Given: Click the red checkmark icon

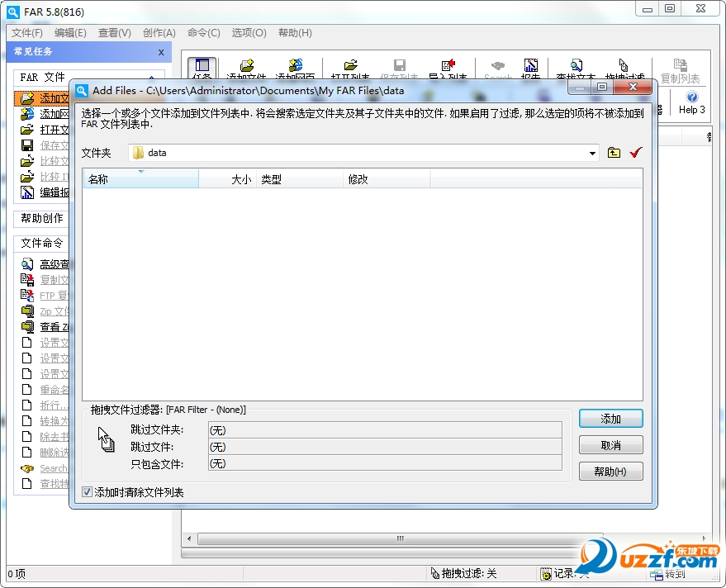Looking at the screenshot, I should coord(635,153).
